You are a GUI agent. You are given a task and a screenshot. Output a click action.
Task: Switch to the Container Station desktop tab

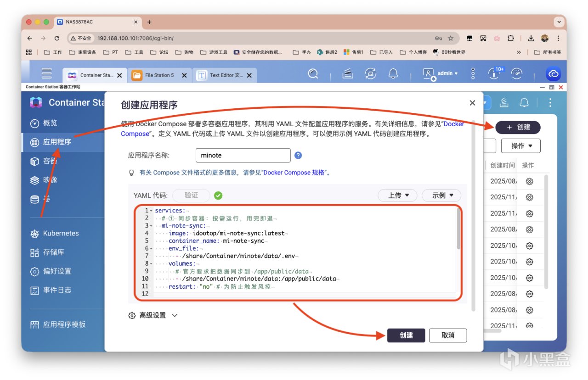95,75
